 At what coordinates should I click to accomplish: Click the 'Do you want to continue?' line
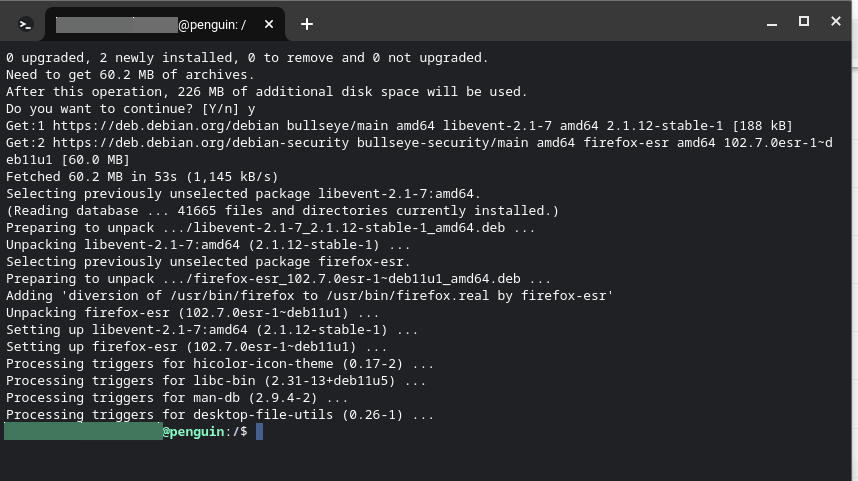131,109
